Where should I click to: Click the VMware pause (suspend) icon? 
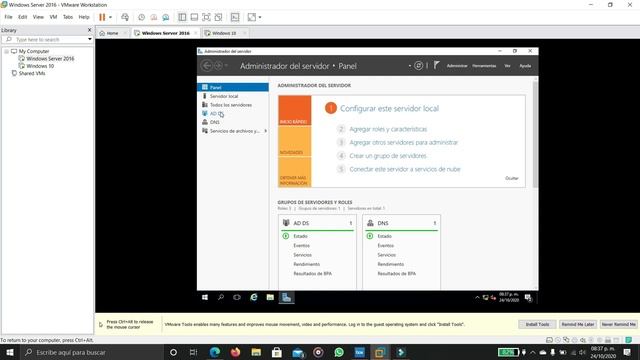[x=102, y=17]
